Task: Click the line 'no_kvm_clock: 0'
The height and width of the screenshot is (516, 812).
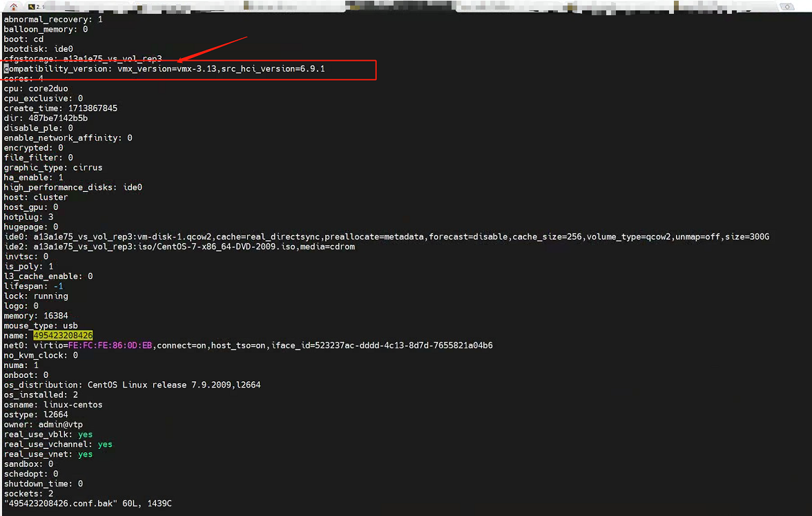Action: click(x=41, y=355)
